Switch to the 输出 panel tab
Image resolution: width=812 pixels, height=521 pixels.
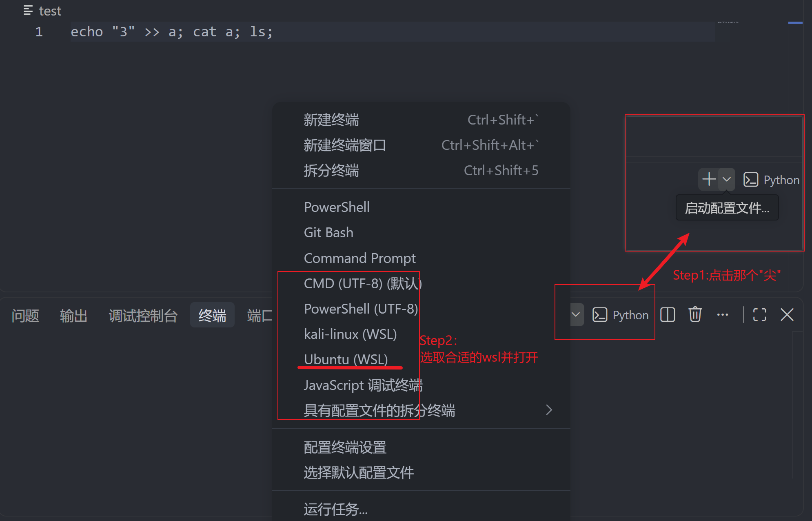(x=74, y=316)
